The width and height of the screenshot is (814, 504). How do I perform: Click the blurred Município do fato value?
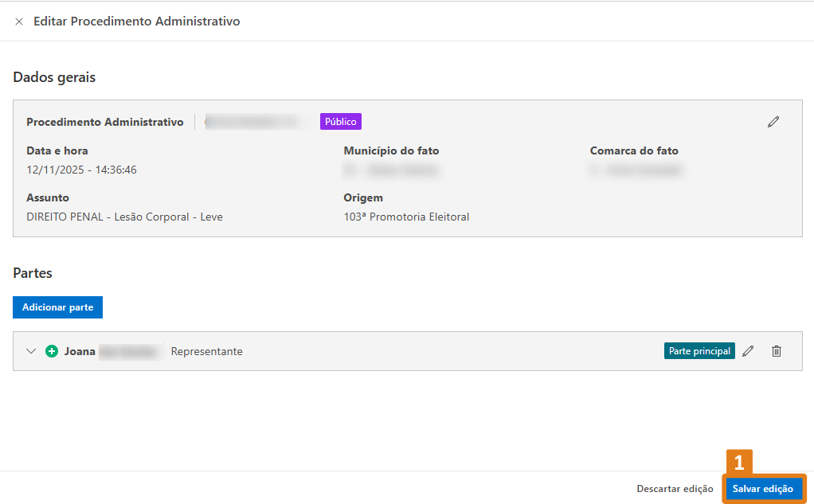(391, 170)
